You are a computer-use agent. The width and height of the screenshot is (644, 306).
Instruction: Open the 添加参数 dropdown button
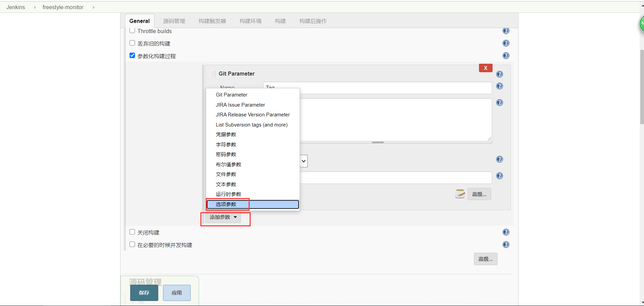223,217
